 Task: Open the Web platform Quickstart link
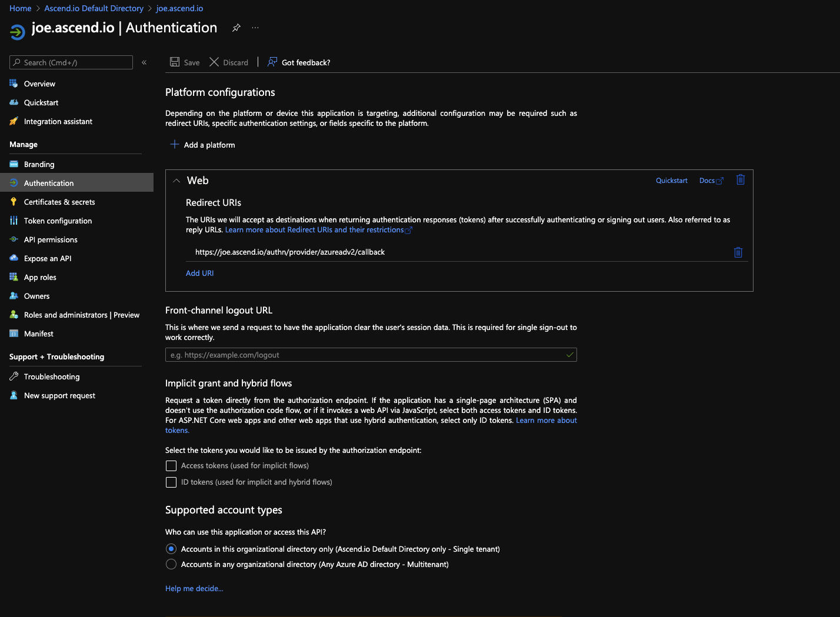pyautogui.click(x=672, y=181)
